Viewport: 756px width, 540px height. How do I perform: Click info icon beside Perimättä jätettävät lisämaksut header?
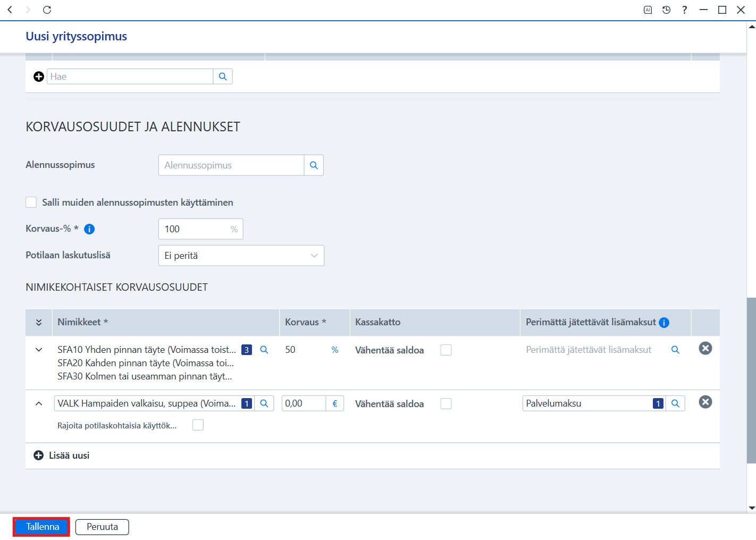pos(664,323)
